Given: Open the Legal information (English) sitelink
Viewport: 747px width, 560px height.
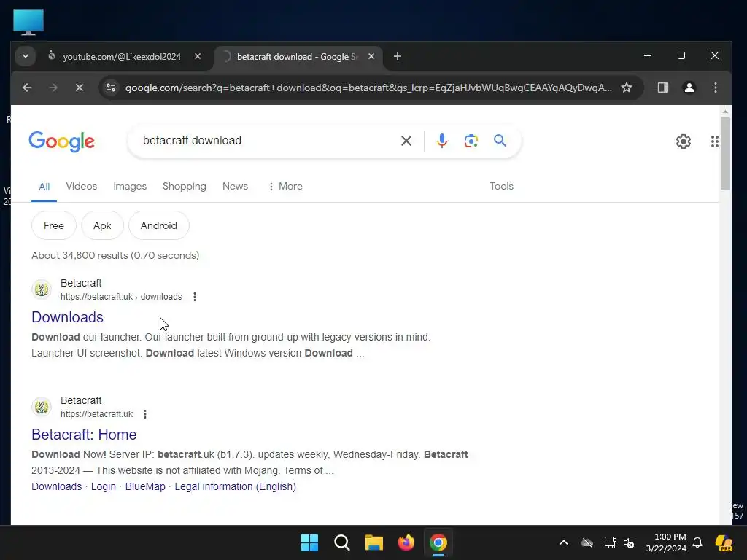Looking at the screenshot, I should (x=235, y=486).
